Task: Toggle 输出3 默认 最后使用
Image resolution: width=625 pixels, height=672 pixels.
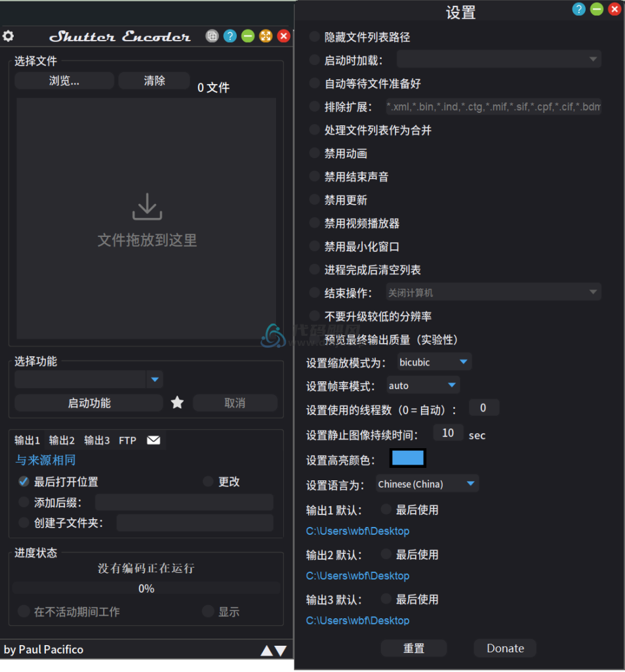Action: pos(386,598)
